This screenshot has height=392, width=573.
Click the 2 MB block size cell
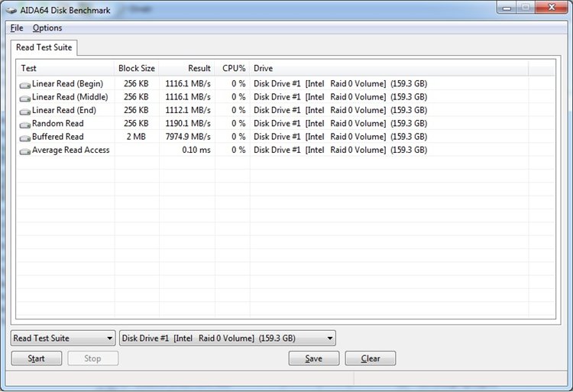click(x=136, y=137)
